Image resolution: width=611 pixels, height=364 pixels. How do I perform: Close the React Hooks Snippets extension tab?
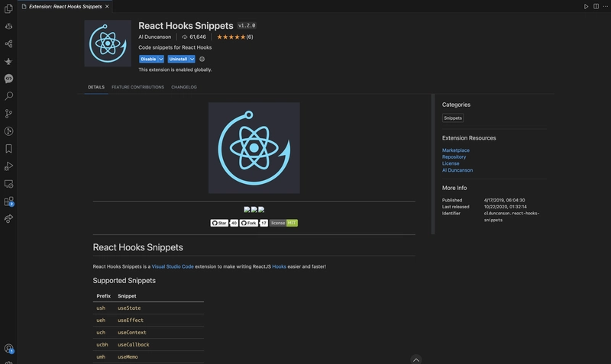(x=107, y=6)
